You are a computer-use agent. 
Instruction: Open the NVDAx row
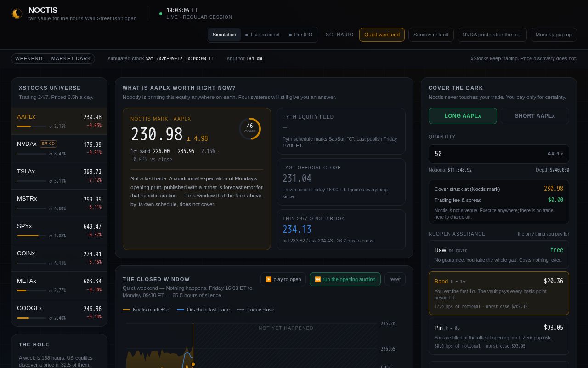tap(59, 148)
